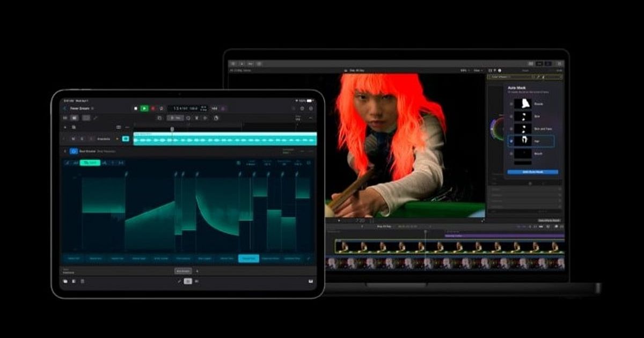
Task: Click the green Play button in Logic Pro
Action: pos(144,108)
